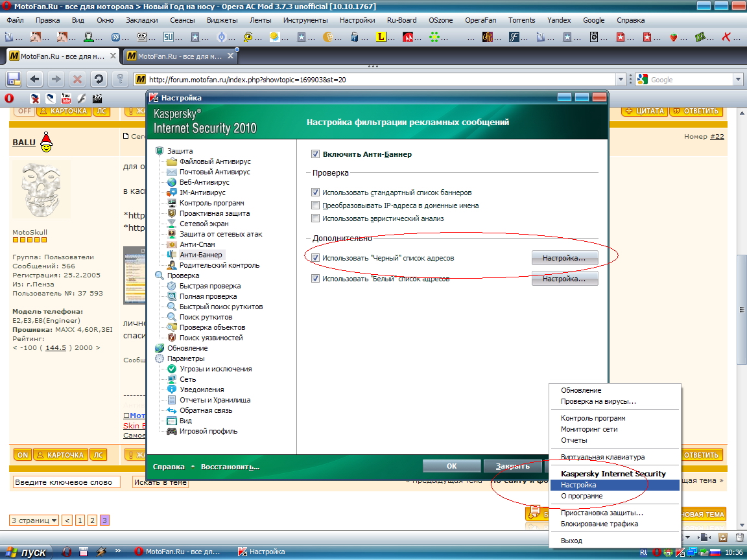Screen dimensions: 747x560
Task: Click the Поиск уязвимостей icon
Action: pos(172,338)
